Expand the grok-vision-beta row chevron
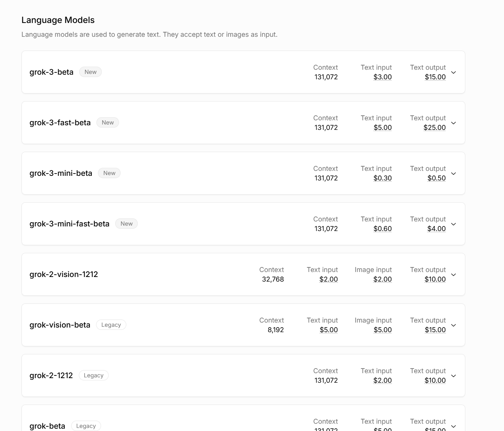Image resolution: width=504 pixels, height=431 pixels. [x=453, y=325]
